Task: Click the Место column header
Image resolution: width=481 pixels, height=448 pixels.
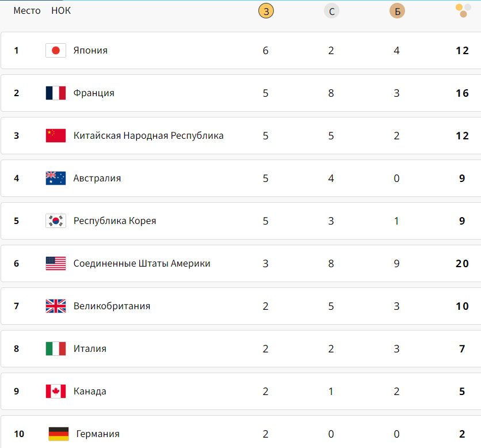Action: pyautogui.click(x=27, y=11)
